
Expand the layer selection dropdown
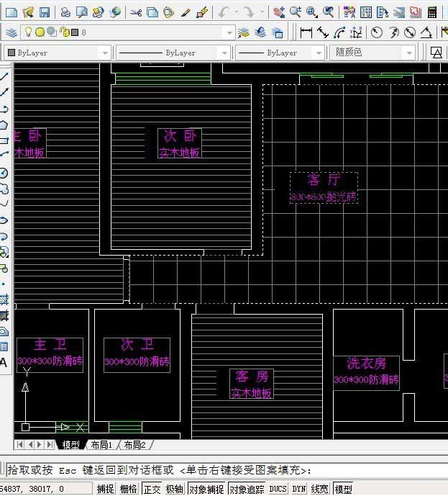point(229,32)
